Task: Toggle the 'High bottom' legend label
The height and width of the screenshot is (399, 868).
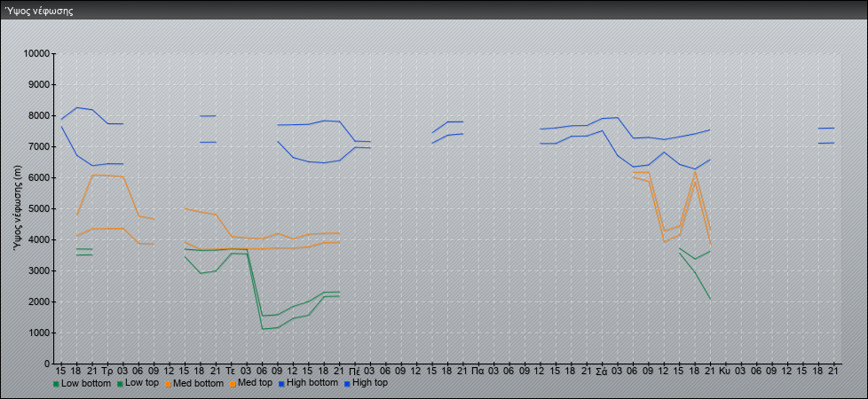Action: click(x=312, y=383)
